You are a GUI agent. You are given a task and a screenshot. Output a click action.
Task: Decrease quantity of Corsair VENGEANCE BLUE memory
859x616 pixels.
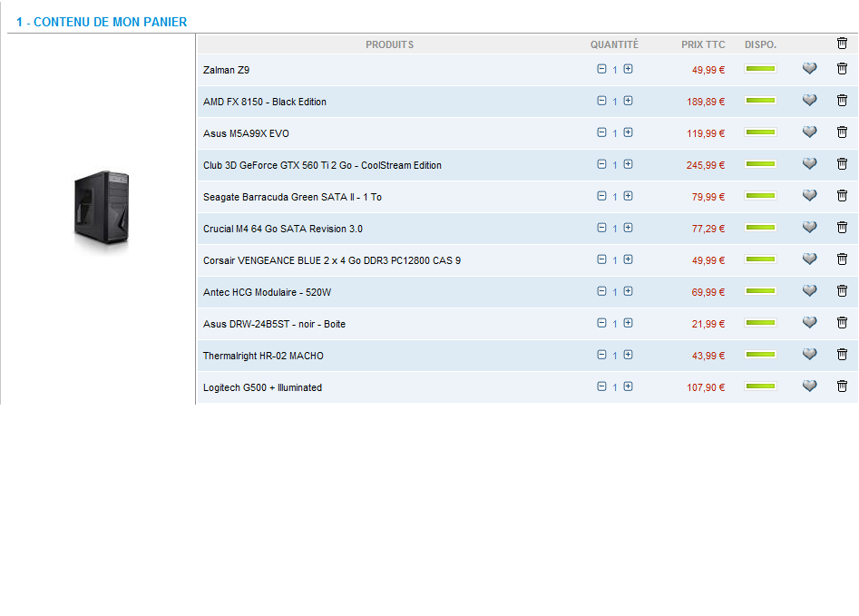click(x=601, y=259)
